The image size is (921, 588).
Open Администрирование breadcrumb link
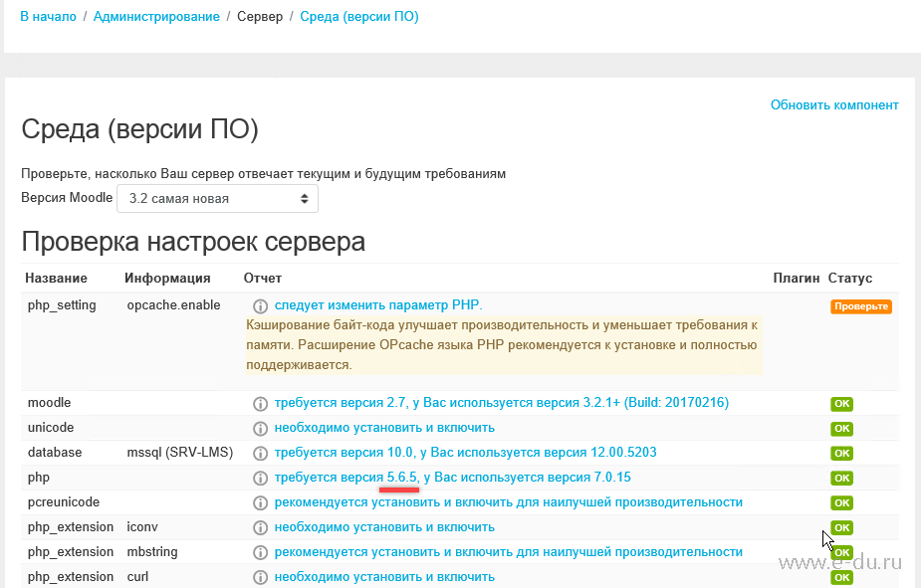[156, 17]
